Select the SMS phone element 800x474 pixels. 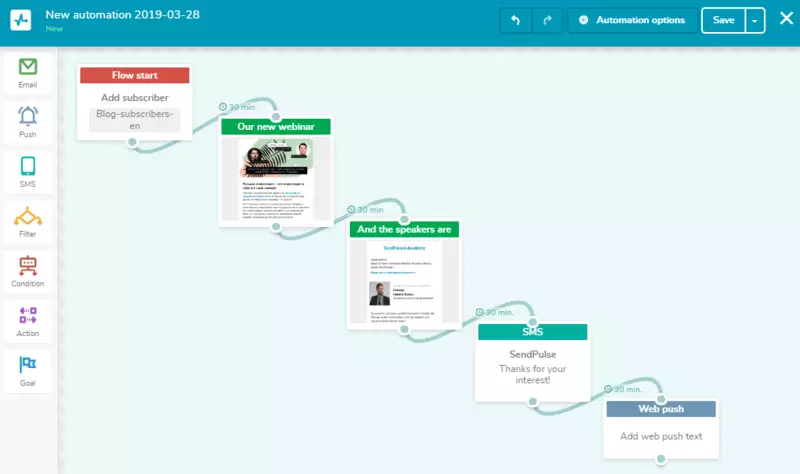[28, 172]
